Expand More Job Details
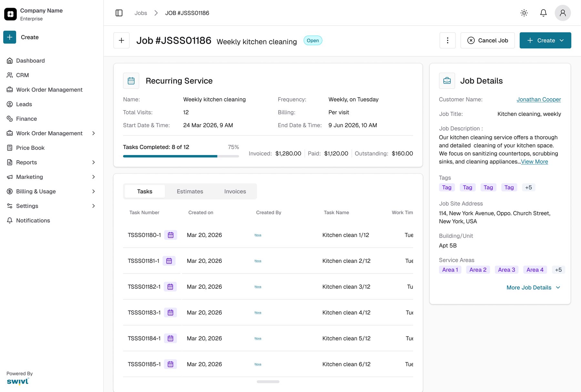The height and width of the screenshot is (392, 581). coord(533,288)
